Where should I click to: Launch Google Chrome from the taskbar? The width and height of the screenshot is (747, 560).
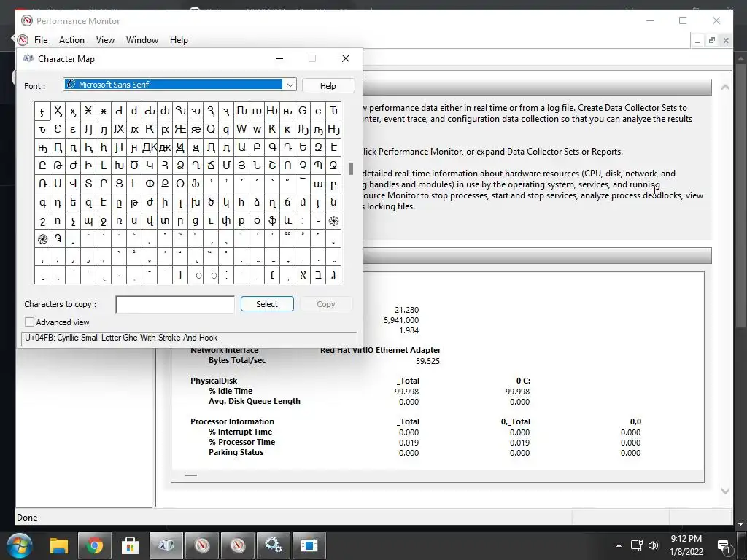click(x=94, y=545)
